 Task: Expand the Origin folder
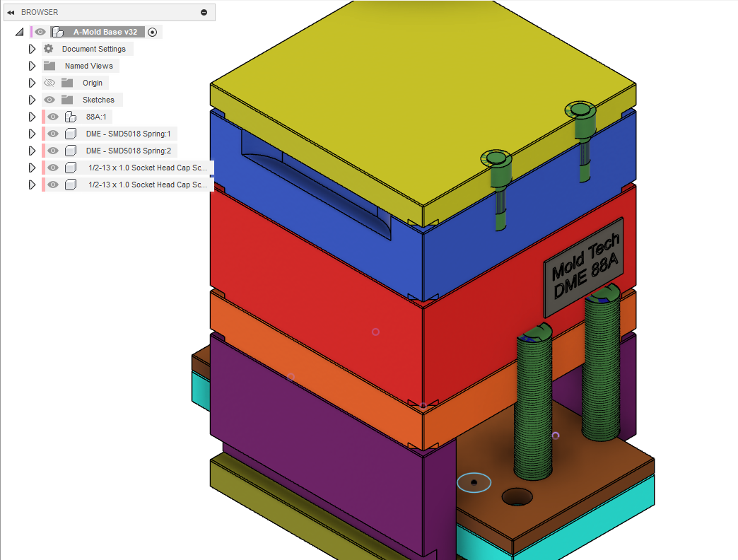click(32, 83)
